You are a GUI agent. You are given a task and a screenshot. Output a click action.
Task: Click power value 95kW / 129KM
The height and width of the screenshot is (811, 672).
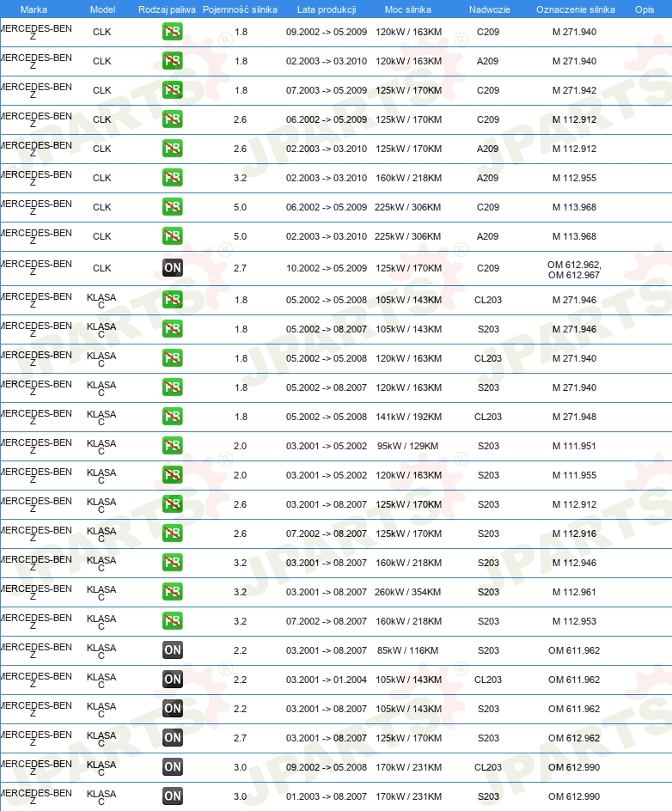(407, 446)
